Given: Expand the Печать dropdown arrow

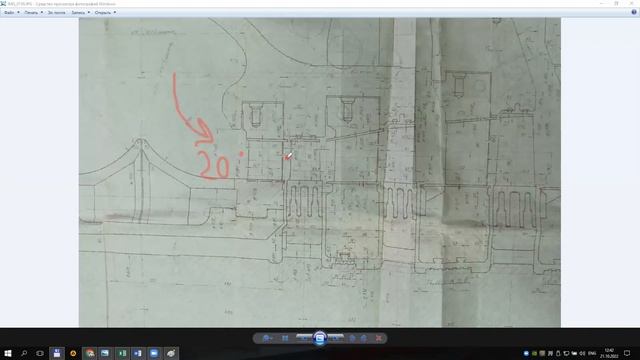Looking at the screenshot, I should tap(42, 13).
